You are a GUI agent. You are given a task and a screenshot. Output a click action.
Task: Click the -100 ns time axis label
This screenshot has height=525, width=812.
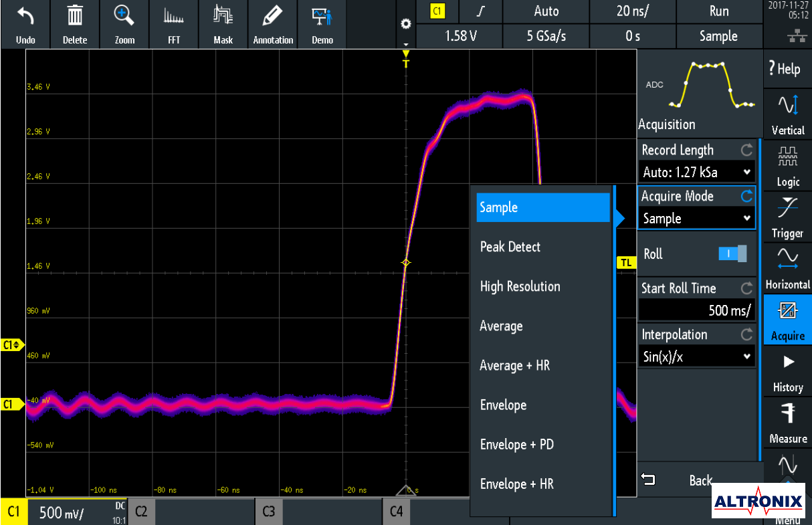103,490
